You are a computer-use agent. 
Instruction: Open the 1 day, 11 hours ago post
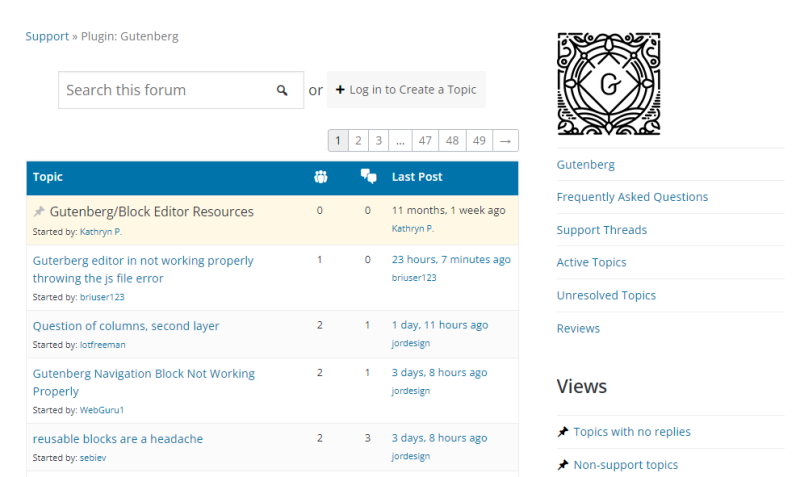(440, 325)
